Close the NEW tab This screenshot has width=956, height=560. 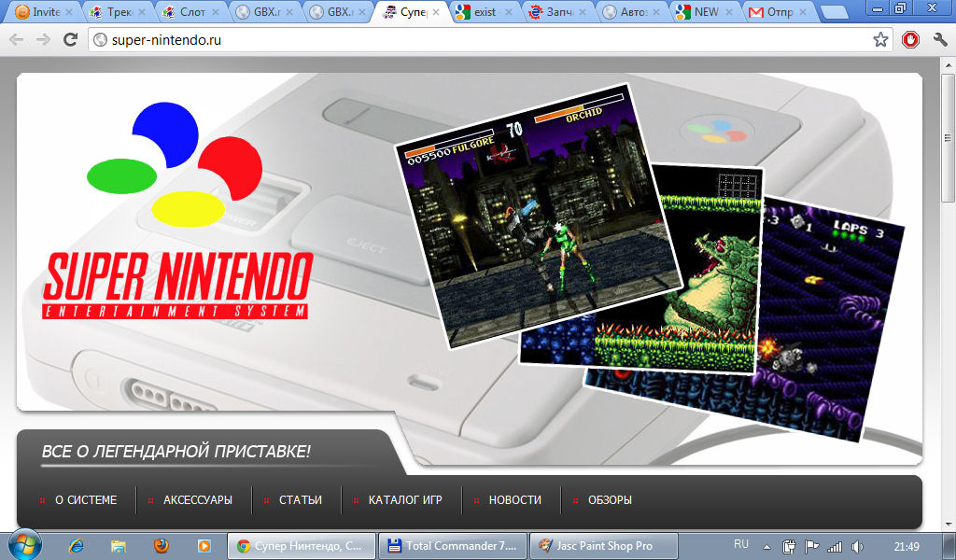point(728,12)
